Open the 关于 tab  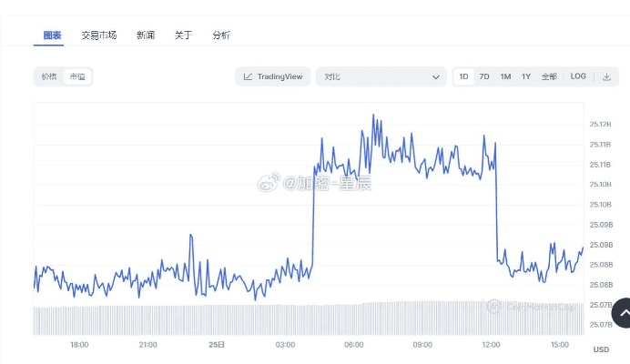(x=183, y=35)
